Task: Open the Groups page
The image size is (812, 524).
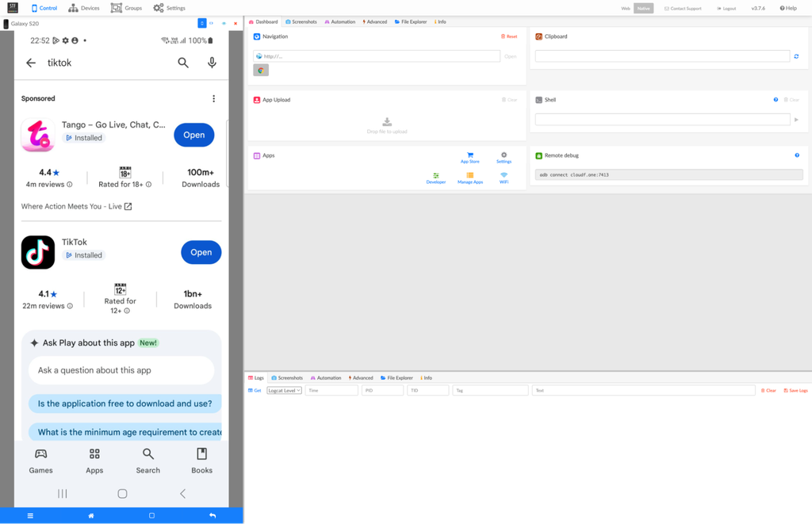Action: (126, 8)
